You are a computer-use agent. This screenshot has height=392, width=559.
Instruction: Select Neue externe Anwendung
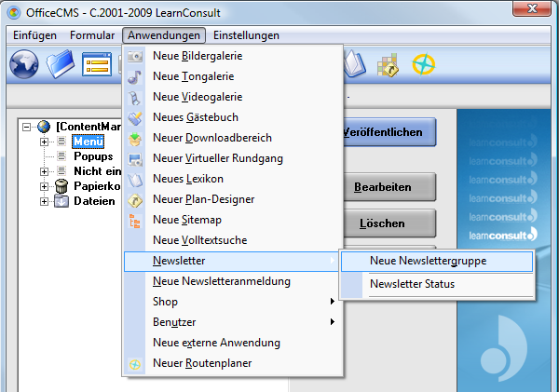pyautogui.click(x=233, y=343)
